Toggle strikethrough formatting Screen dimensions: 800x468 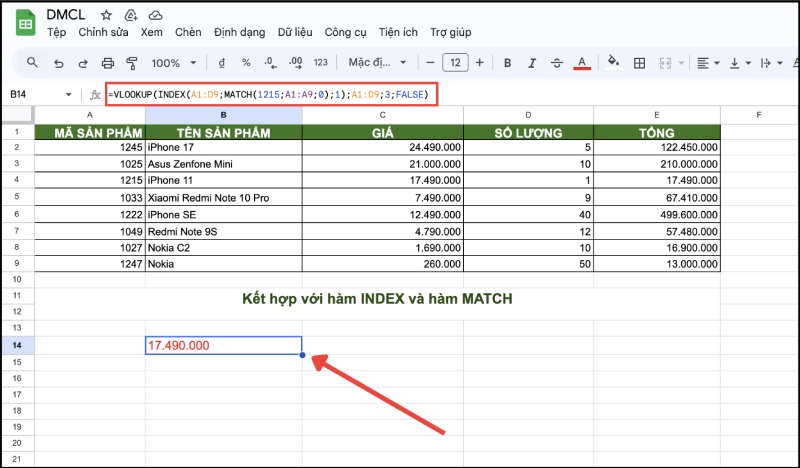(x=557, y=63)
